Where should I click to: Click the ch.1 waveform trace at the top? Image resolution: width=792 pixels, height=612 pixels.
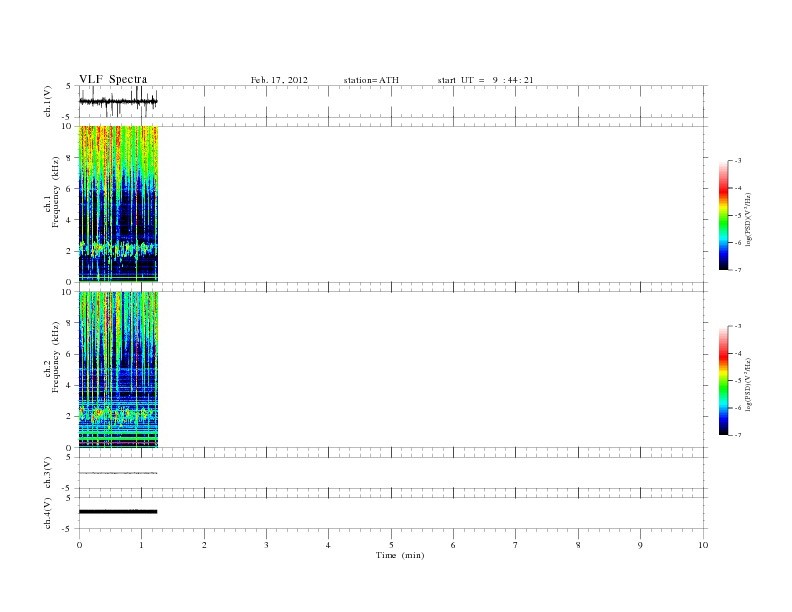[x=119, y=101]
